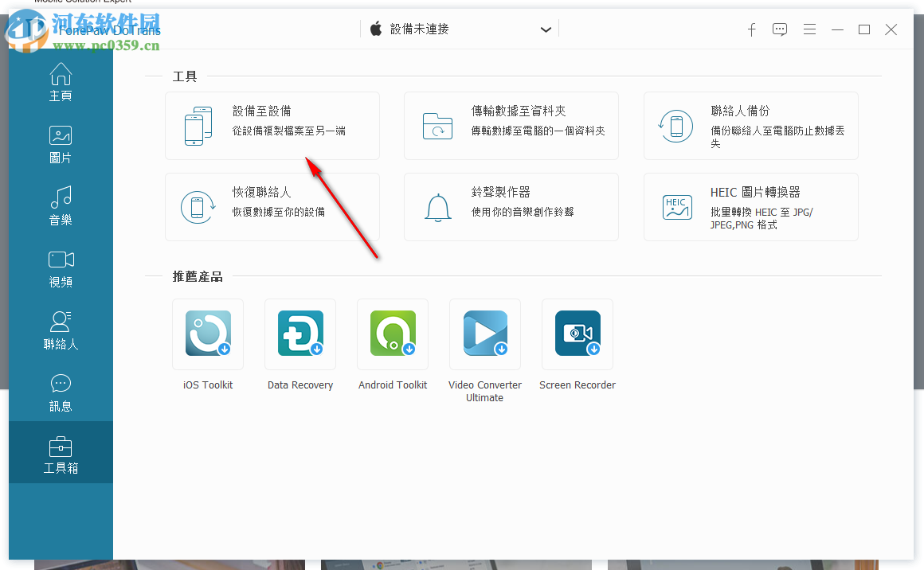
Task: Open the hamburger menu at top right
Action: (809, 29)
